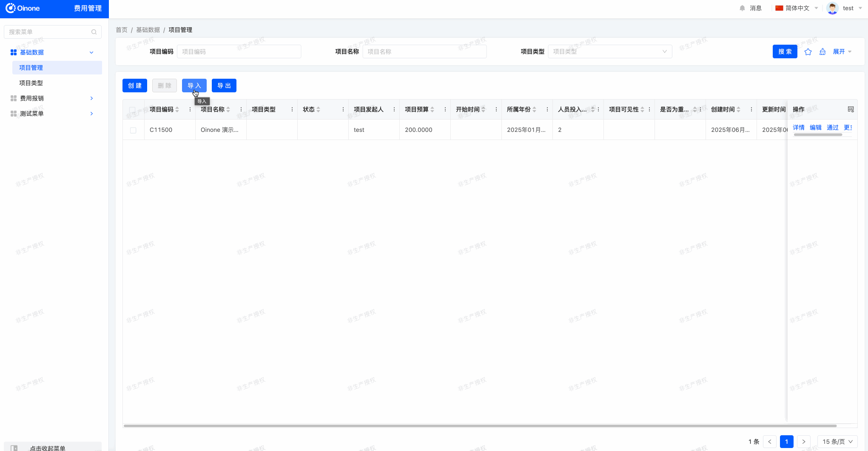Expand the 展开 search filters
The image size is (868, 451).
[x=842, y=52]
